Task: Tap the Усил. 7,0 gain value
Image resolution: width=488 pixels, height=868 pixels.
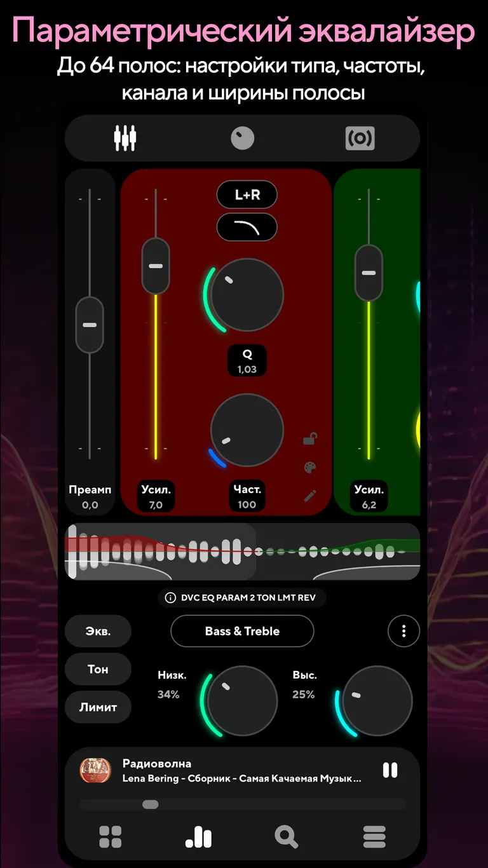Action: pyautogui.click(x=156, y=497)
